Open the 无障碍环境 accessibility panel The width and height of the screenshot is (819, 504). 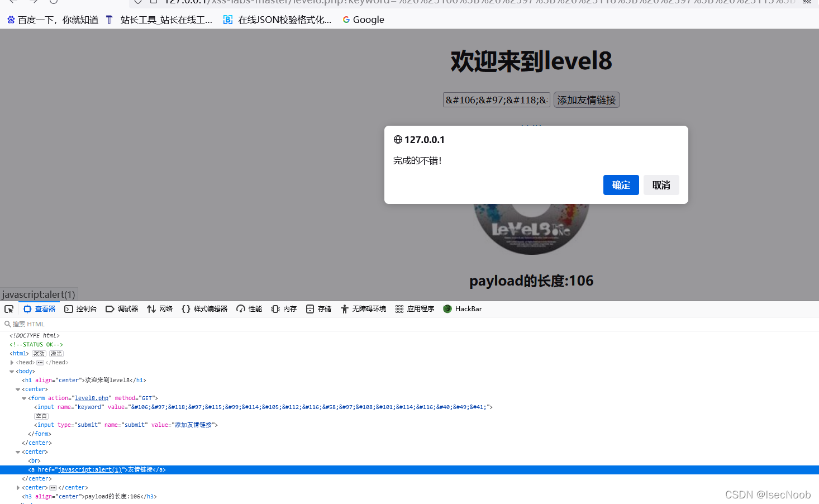tap(362, 308)
